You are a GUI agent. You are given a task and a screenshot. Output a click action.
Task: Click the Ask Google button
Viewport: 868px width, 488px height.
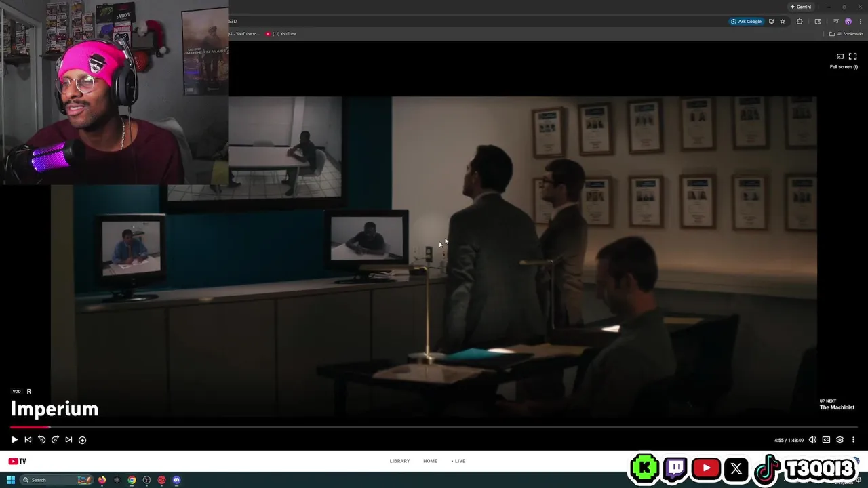[746, 22]
